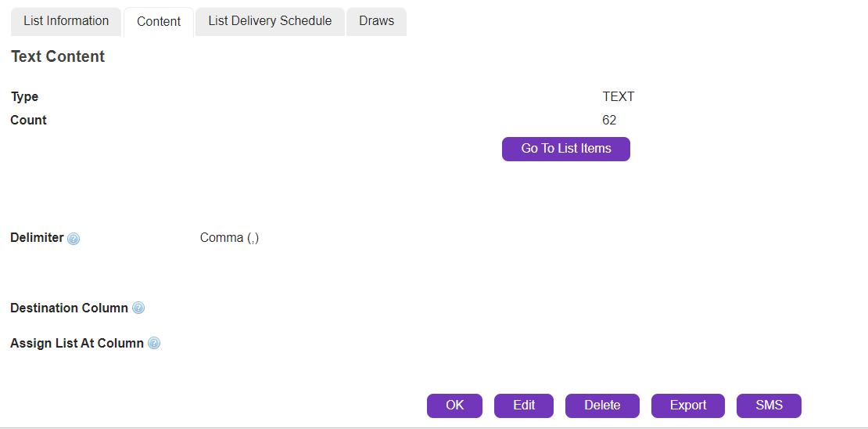Export the list content
868x429 pixels.
pyautogui.click(x=688, y=406)
